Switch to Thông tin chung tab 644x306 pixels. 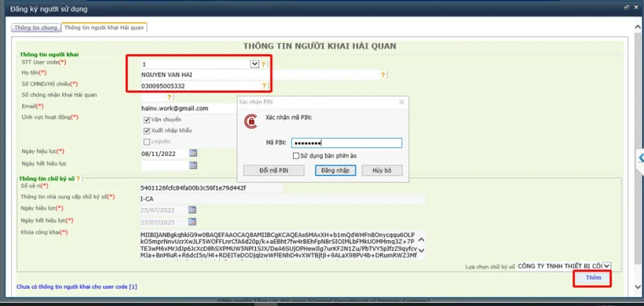(x=36, y=28)
